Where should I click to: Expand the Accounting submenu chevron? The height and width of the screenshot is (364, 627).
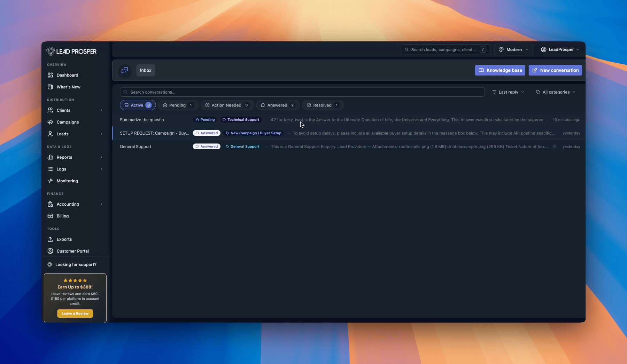click(101, 204)
